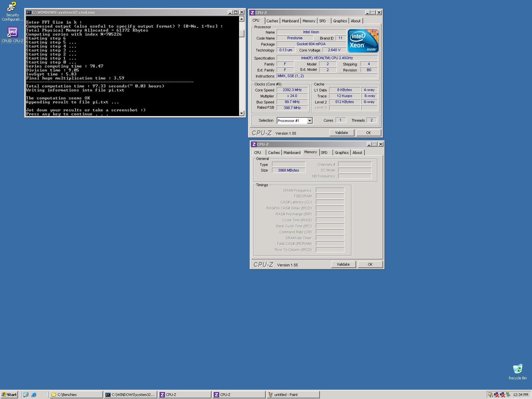Open Mainboard tab in CPU-Z Memory window
Screen dimensions: 532x399
pos(292,153)
